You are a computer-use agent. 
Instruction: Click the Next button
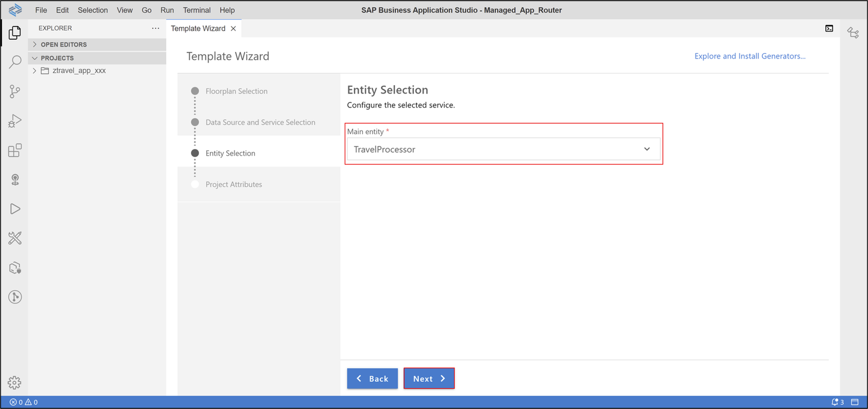[429, 378]
